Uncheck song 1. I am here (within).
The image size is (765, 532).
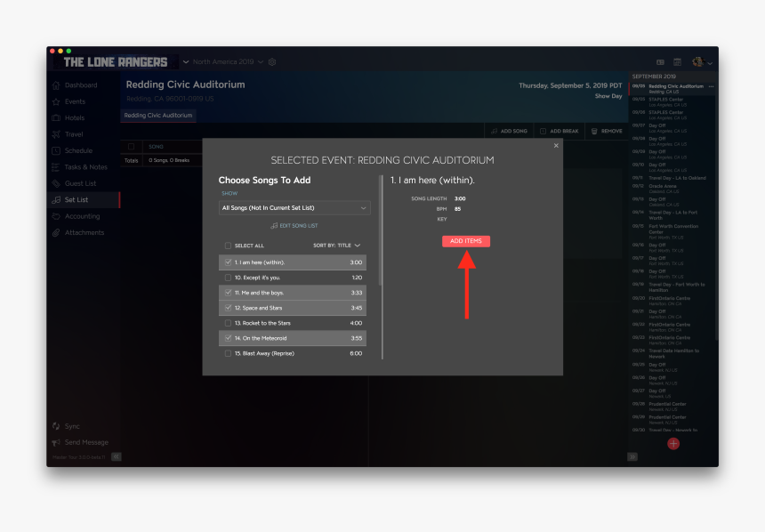(x=228, y=262)
